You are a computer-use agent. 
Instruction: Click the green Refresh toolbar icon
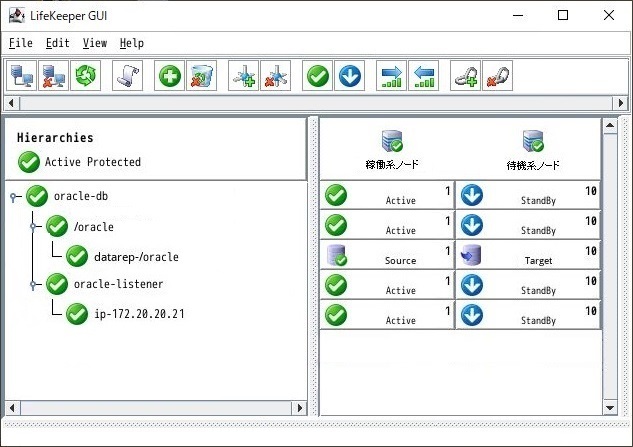(x=86, y=76)
